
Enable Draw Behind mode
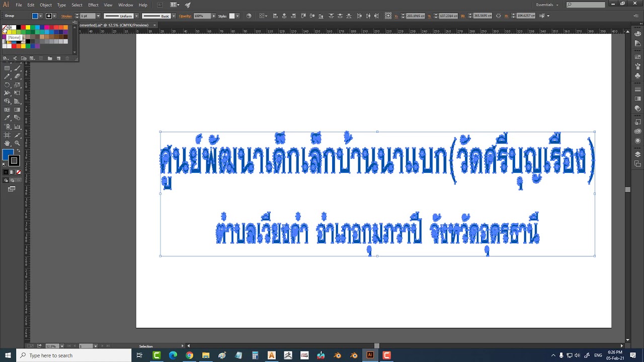pos(12,180)
